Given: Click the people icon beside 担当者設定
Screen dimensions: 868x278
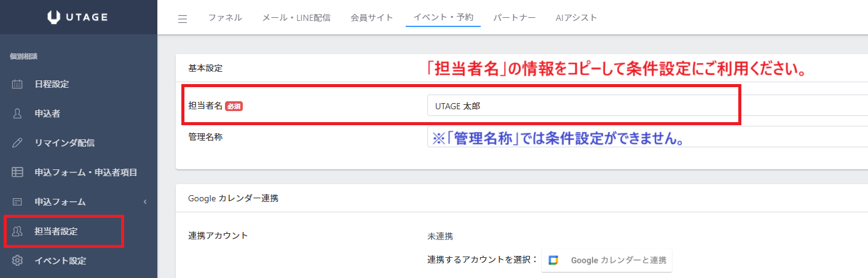Looking at the screenshot, I should pyautogui.click(x=18, y=231).
